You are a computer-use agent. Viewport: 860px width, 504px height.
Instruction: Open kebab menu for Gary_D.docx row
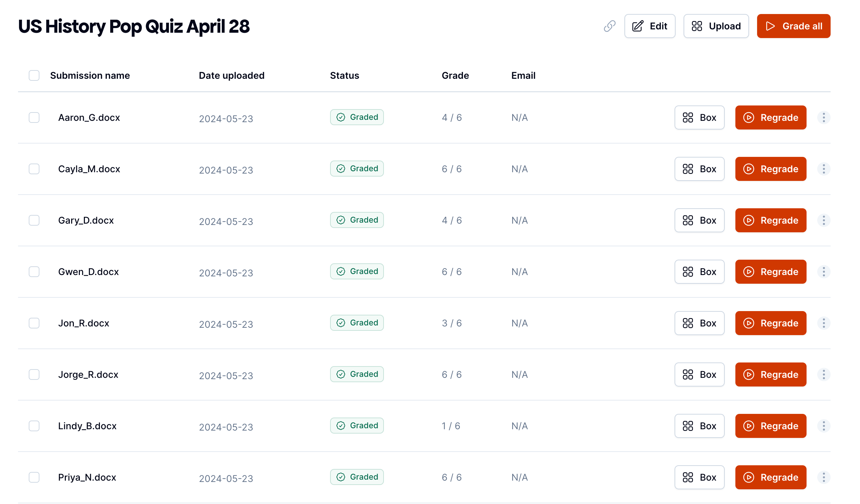pyautogui.click(x=824, y=220)
